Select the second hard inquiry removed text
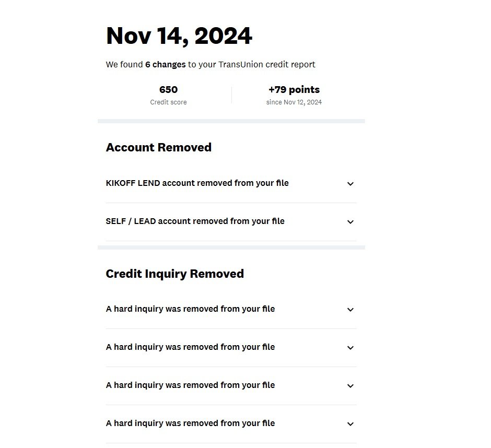The image size is (491, 448). point(190,347)
